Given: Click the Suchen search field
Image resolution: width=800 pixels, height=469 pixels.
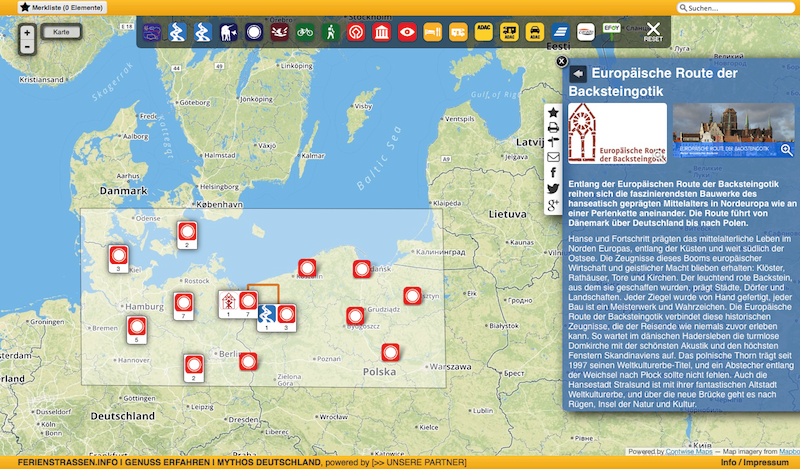Looking at the screenshot, I should point(736,8).
